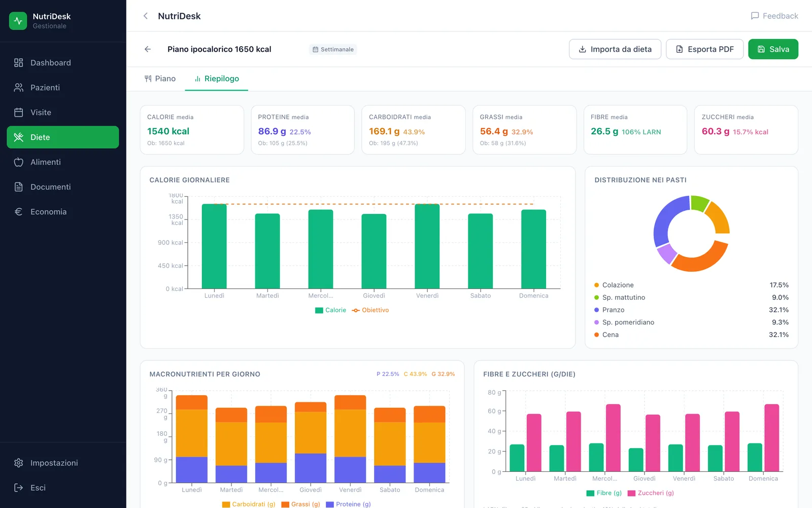Click the floppy disk icon on Salva

[x=761, y=49]
